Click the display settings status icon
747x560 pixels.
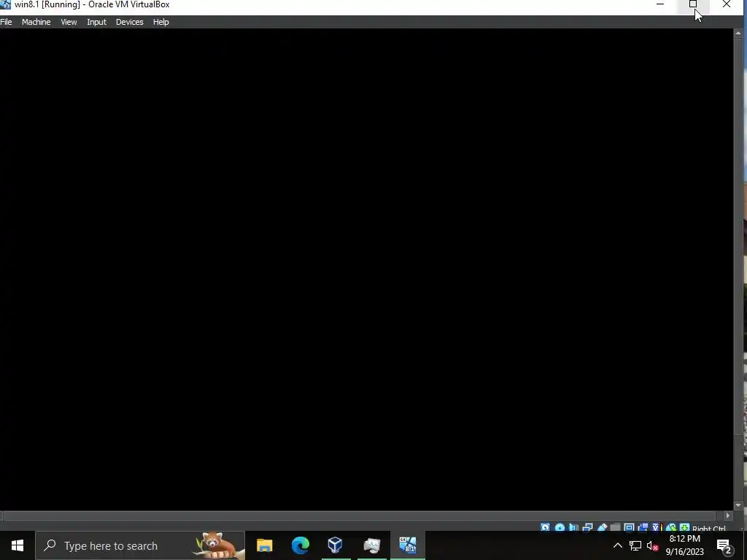pos(629,528)
